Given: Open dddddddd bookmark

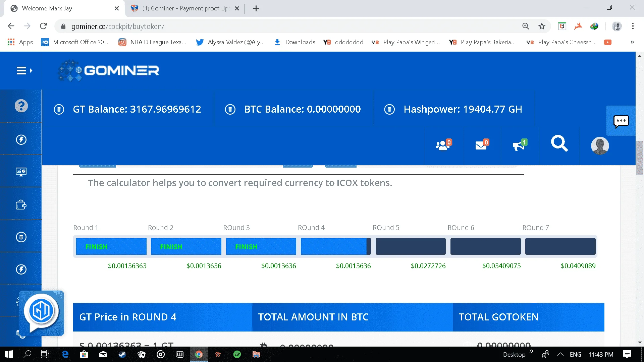Looking at the screenshot, I should click(343, 42).
